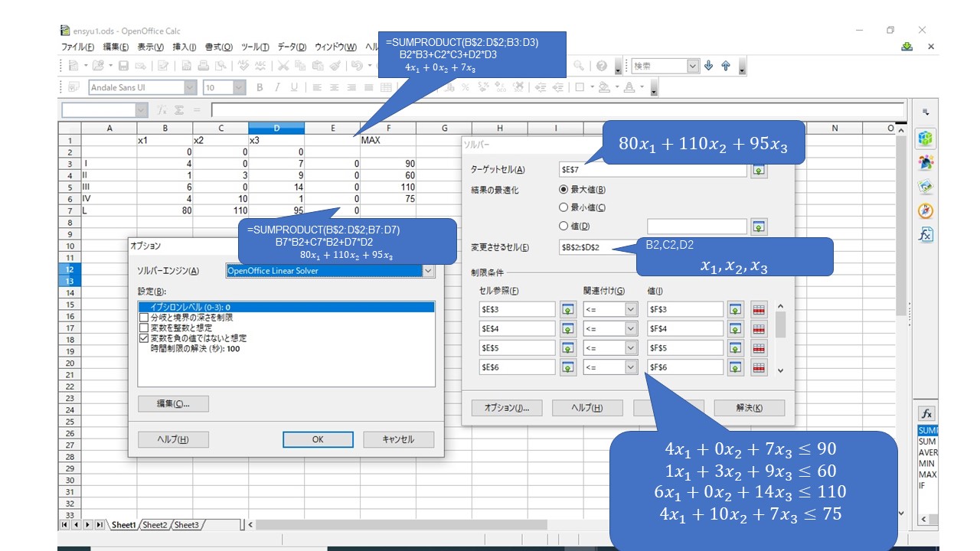Click shrink button next to target cell $E$7
Image resolution: width=980 pixels, height=551 pixels.
758,170
